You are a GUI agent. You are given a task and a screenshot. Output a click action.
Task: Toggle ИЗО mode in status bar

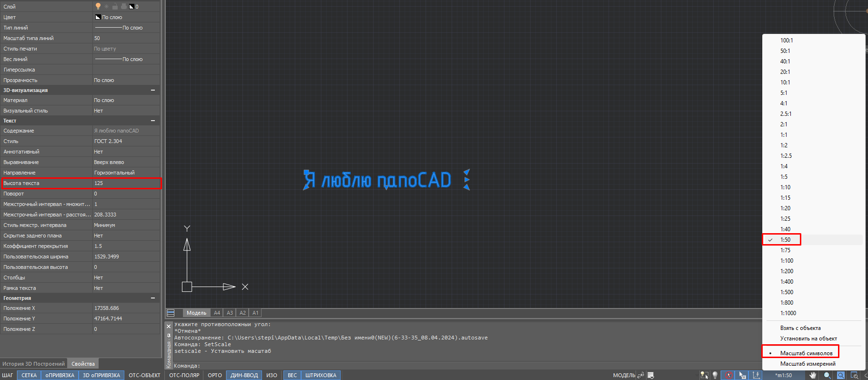[272, 375]
